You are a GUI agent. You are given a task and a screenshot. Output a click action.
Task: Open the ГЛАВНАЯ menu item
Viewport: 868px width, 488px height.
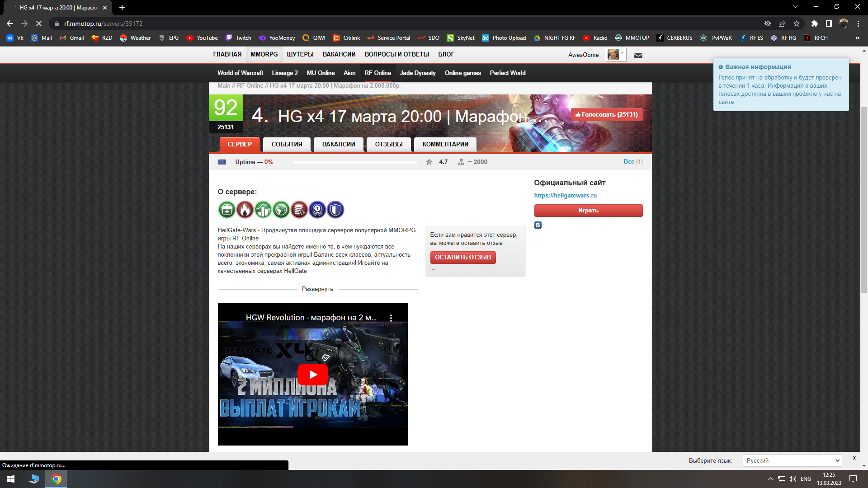227,54
